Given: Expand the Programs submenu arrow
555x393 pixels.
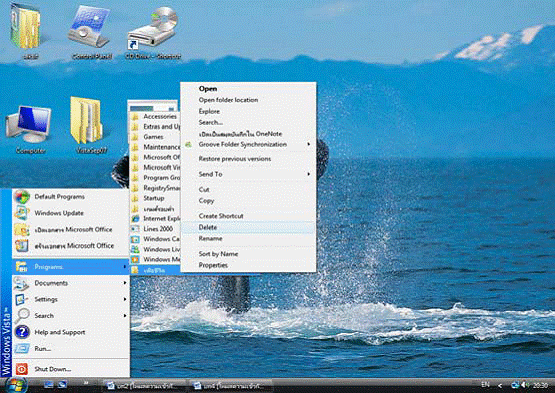Looking at the screenshot, I should (125, 267).
